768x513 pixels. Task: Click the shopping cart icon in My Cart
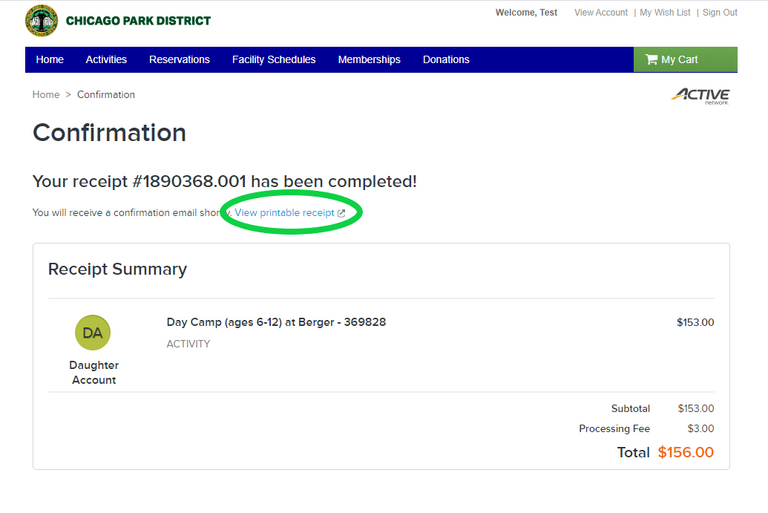(x=651, y=60)
